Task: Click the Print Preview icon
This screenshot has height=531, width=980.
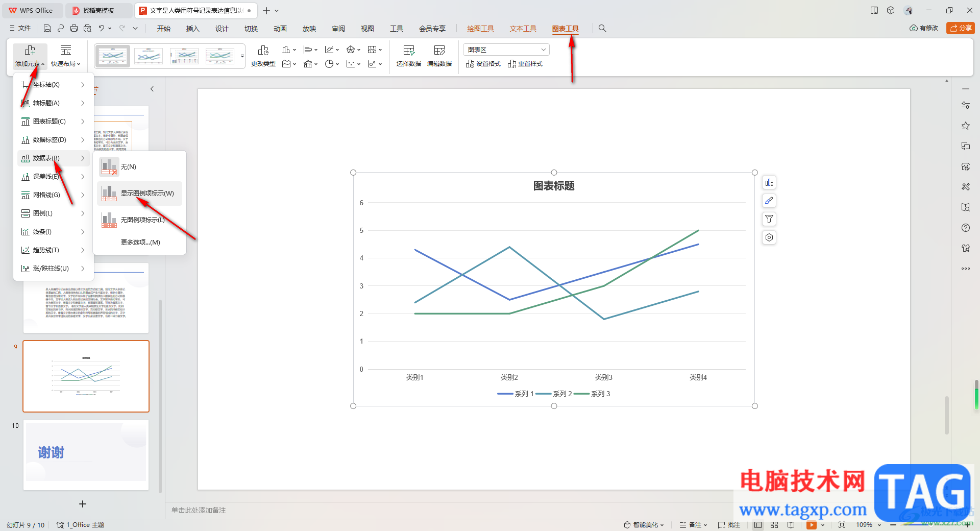Action: (x=87, y=29)
